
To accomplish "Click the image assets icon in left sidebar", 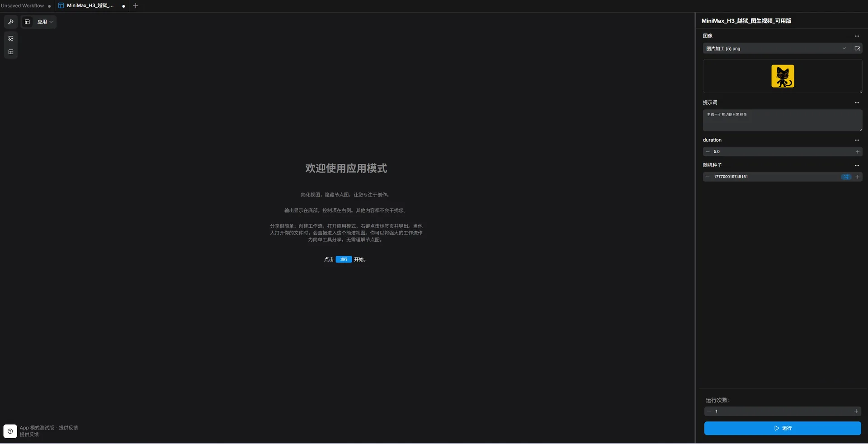I will pos(11,38).
